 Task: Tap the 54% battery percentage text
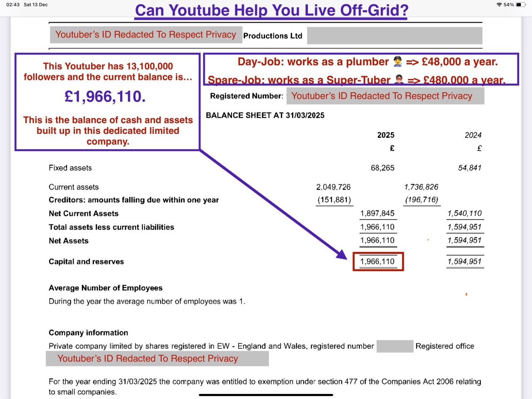tap(509, 5)
